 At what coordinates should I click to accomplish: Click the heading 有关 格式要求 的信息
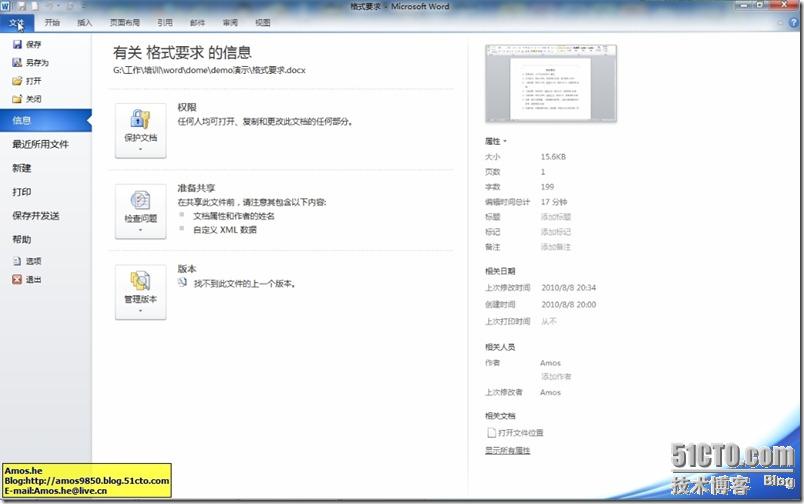[182, 52]
